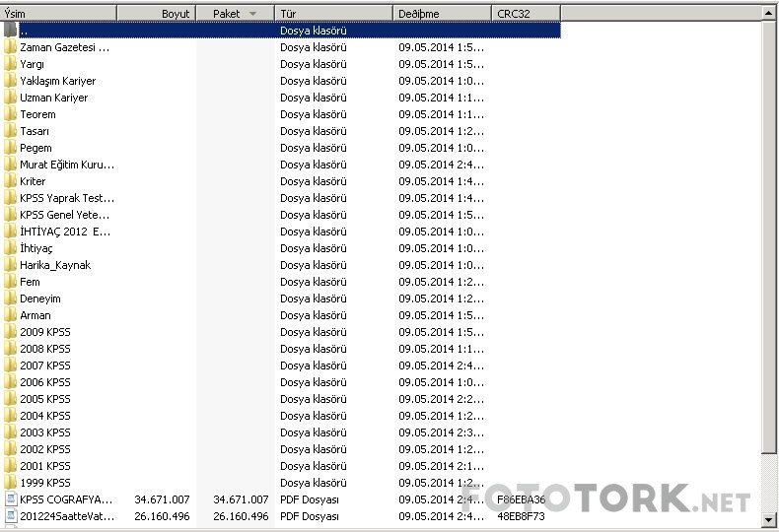Sort list by the CRC32 column header
The height and width of the screenshot is (532, 779).
[x=527, y=14]
